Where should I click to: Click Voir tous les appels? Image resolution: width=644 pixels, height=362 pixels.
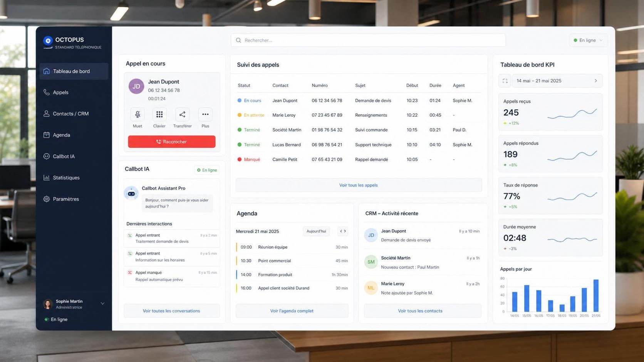tap(359, 185)
